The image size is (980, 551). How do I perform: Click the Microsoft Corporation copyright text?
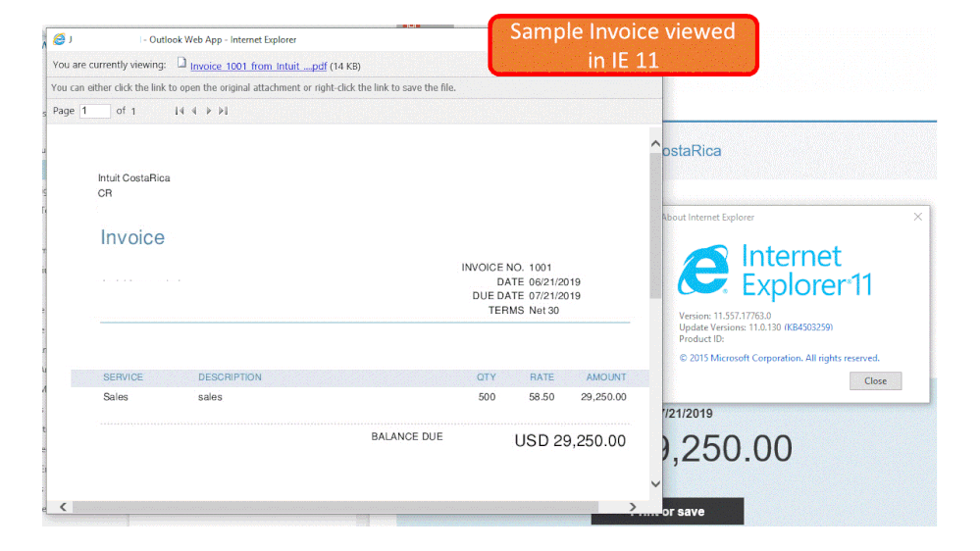pyautogui.click(x=779, y=358)
